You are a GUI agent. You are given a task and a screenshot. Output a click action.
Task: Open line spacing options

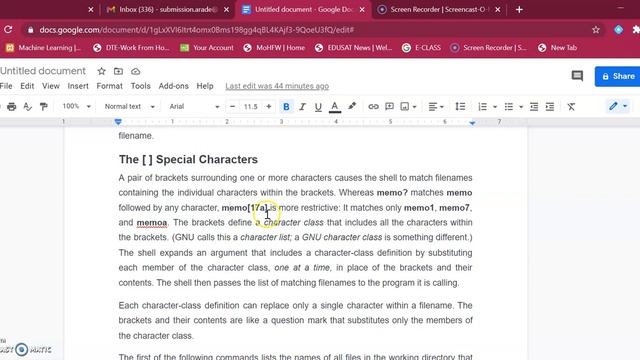pyautogui.click(x=460, y=107)
